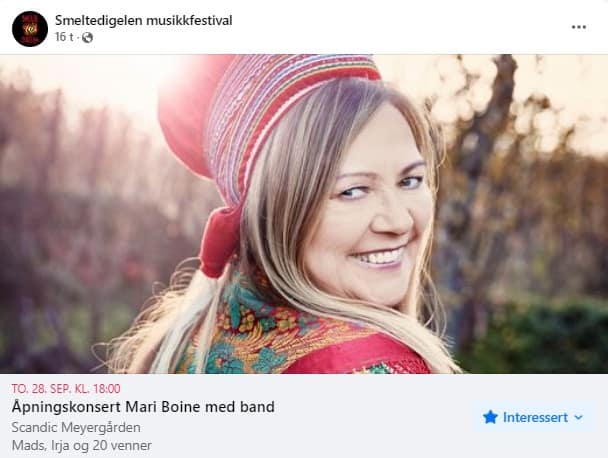
Task: Click the Scandic Meyergården venue text
Action: [x=76, y=427]
